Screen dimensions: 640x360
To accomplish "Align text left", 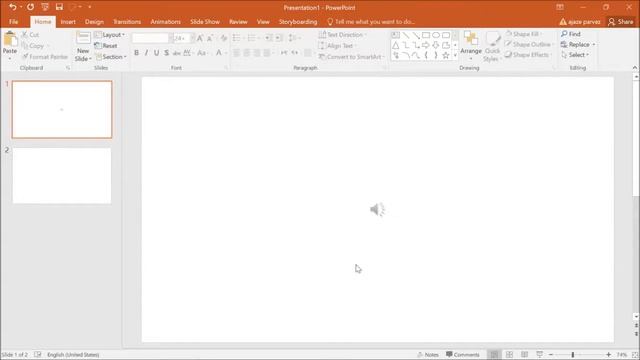I will [x=237, y=53].
